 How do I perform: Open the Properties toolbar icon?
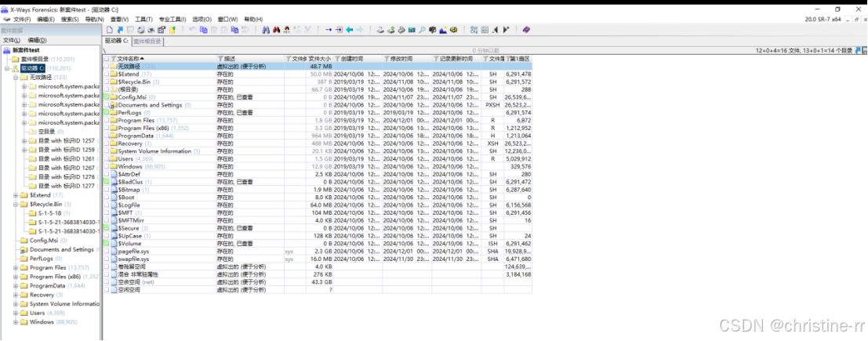point(161,30)
